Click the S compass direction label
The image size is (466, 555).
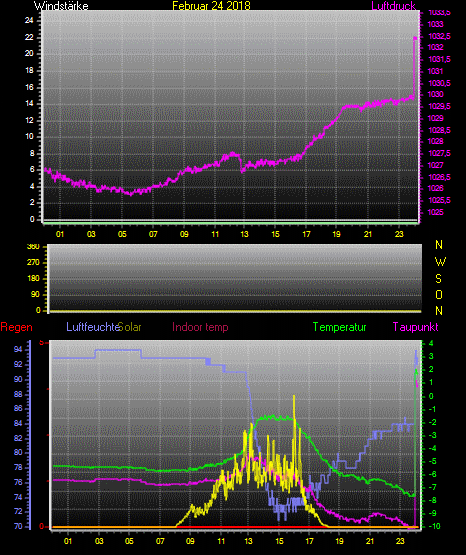[438, 279]
